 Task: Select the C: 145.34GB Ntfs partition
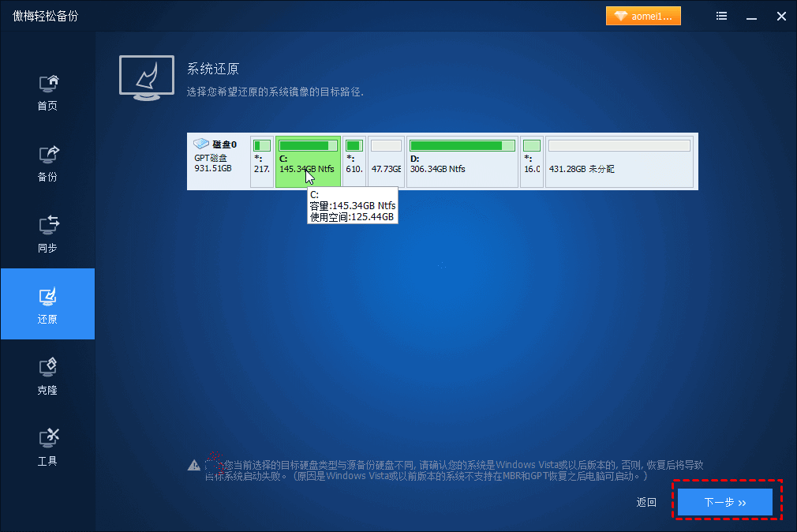pyautogui.click(x=308, y=162)
